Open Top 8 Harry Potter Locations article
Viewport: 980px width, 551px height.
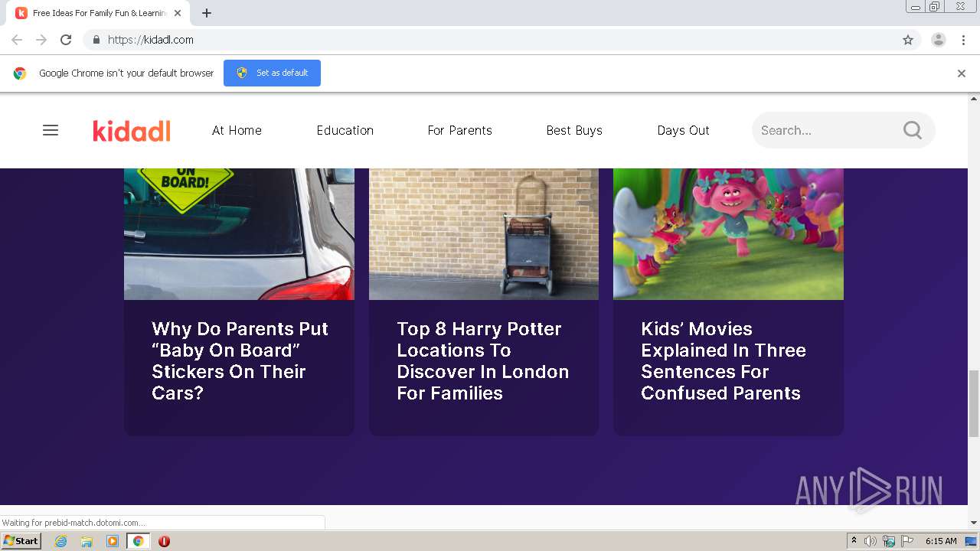pos(483,360)
